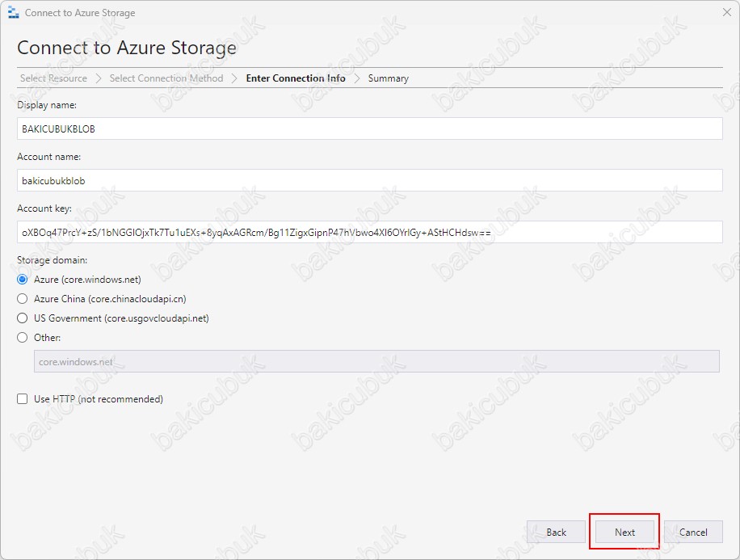Click the Next button
The image size is (740, 560).
point(624,533)
